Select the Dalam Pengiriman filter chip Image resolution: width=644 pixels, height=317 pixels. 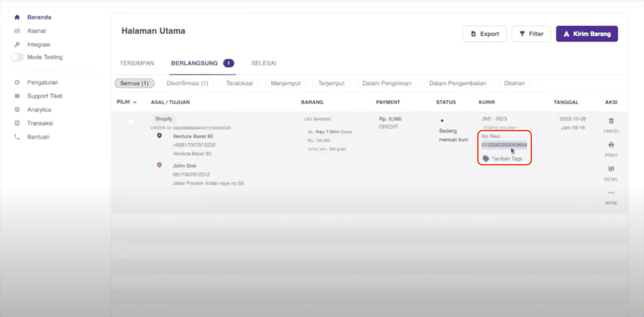[x=386, y=83]
